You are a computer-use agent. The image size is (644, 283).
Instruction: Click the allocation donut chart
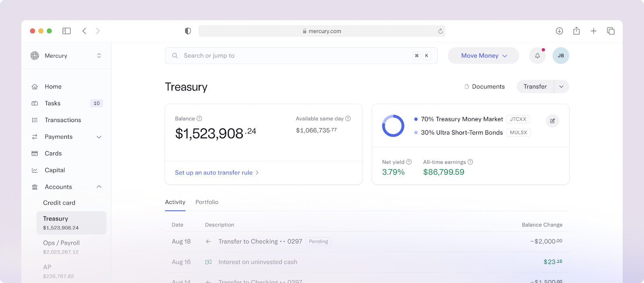[x=393, y=126]
